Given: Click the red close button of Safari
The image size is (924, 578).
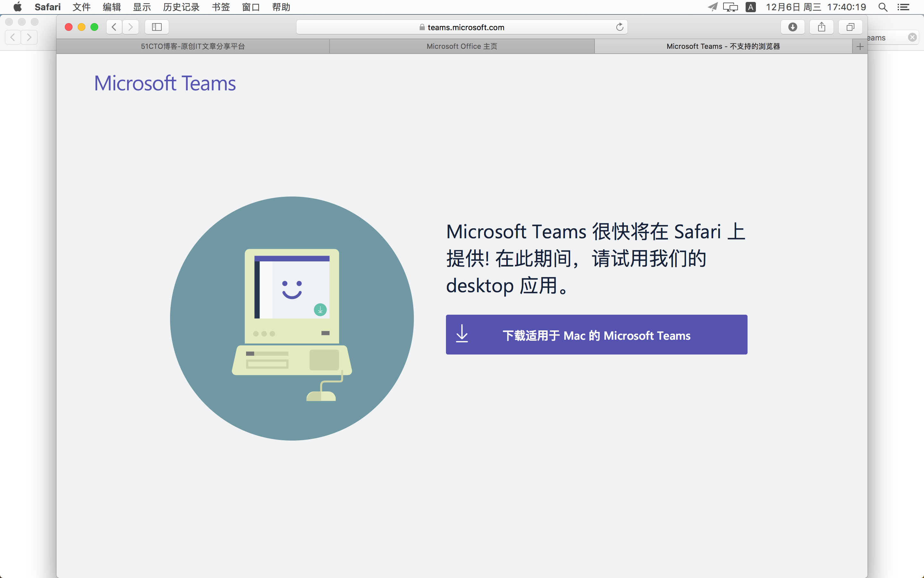Looking at the screenshot, I should click(69, 27).
